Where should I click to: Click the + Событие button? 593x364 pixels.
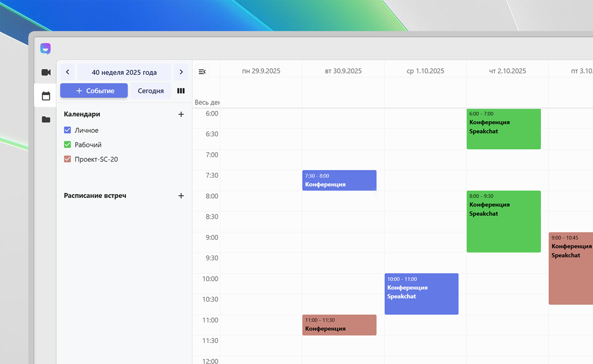pos(94,91)
